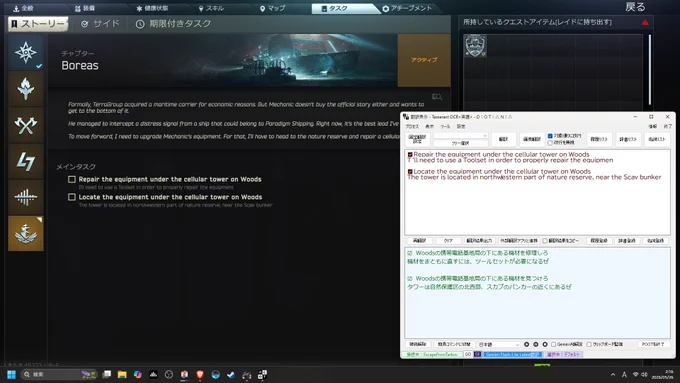Open the ツール menu in translator window
The width and height of the screenshot is (680, 383).
pos(445,127)
